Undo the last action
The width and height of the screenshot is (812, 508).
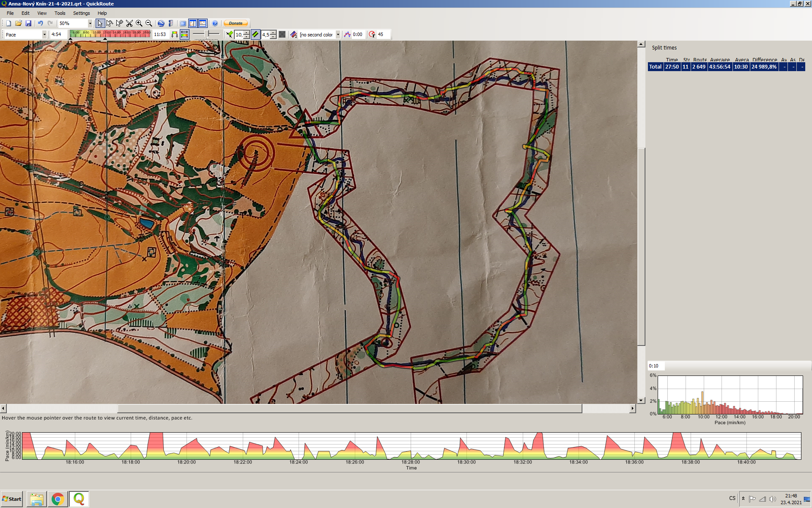click(x=41, y=23)
